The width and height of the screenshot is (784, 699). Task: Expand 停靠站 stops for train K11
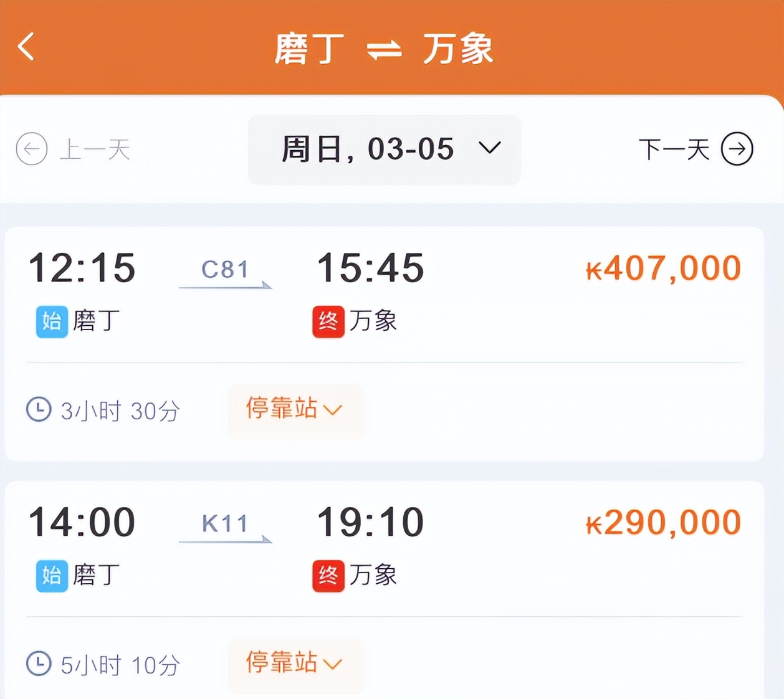point(294,664)
